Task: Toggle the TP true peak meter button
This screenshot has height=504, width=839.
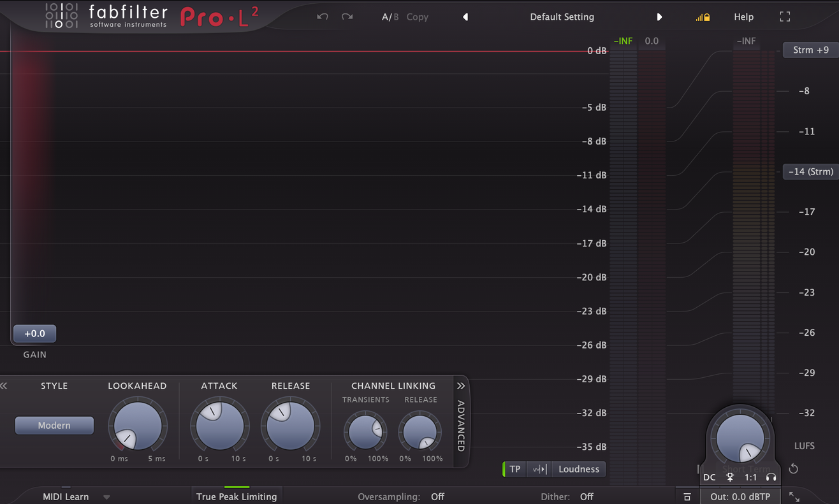Action: point(514,470)
